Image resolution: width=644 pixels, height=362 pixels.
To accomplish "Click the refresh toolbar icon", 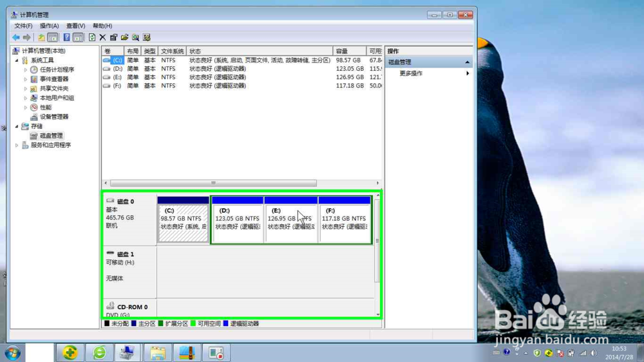I will pyautogui.click(x=92, y=37).
